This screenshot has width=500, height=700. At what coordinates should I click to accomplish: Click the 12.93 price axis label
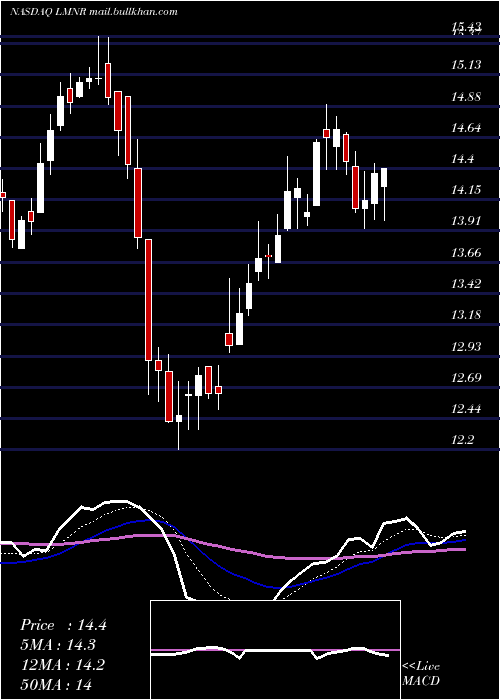(466, 346)
